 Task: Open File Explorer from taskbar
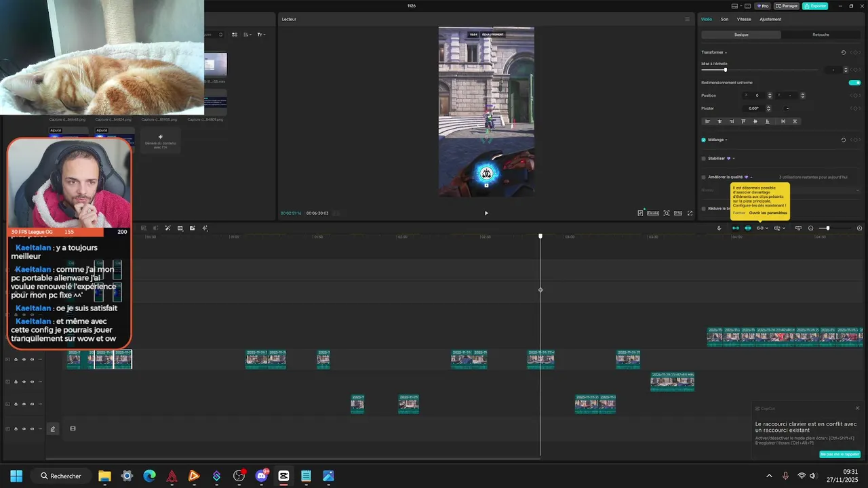click(104, 476)
